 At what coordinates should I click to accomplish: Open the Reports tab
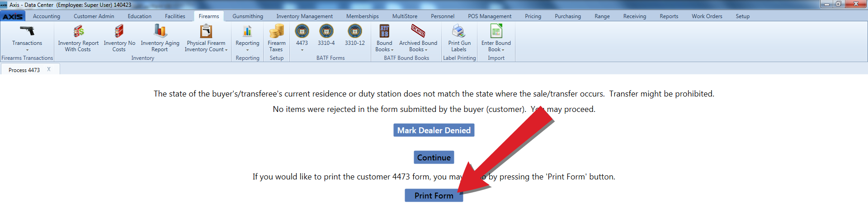coord(669,16)
